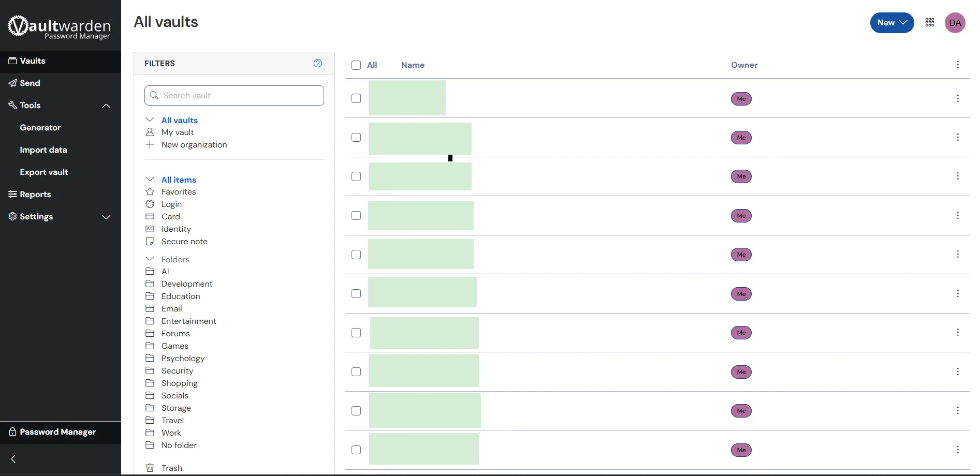Click the New organization plus icon

point(150,145)
